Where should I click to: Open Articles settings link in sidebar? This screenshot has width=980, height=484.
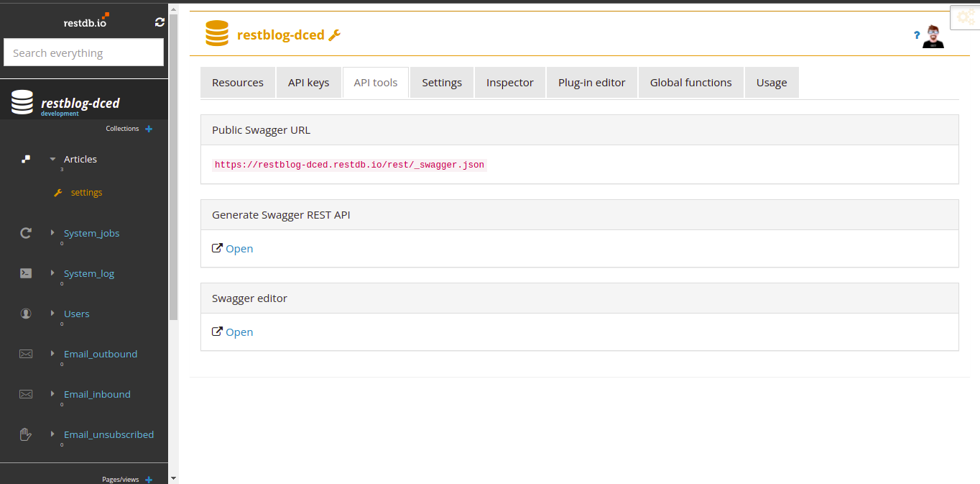(x=86, y=193)
